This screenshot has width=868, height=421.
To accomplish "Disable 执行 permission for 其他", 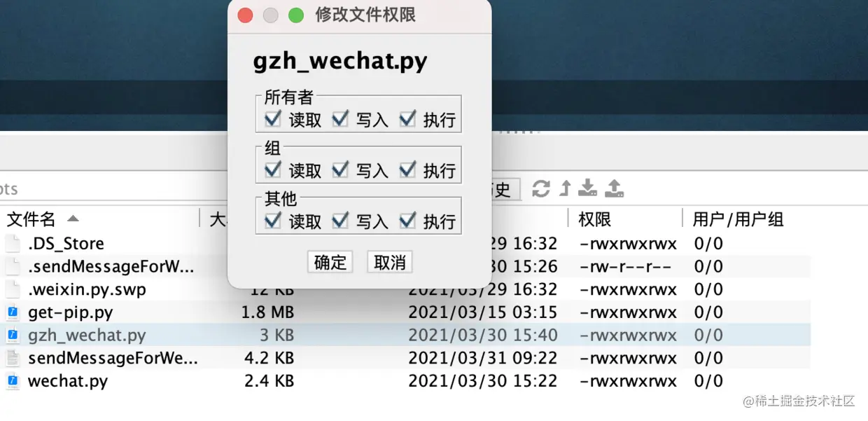I will coord(408,220).
